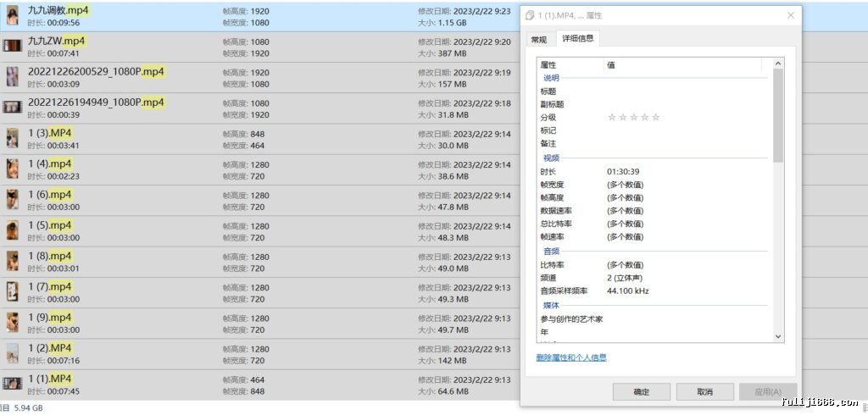Select the 1 (2).MP4 thumbnail icon
Screen dimensions: 868x415
pos(12,353)
